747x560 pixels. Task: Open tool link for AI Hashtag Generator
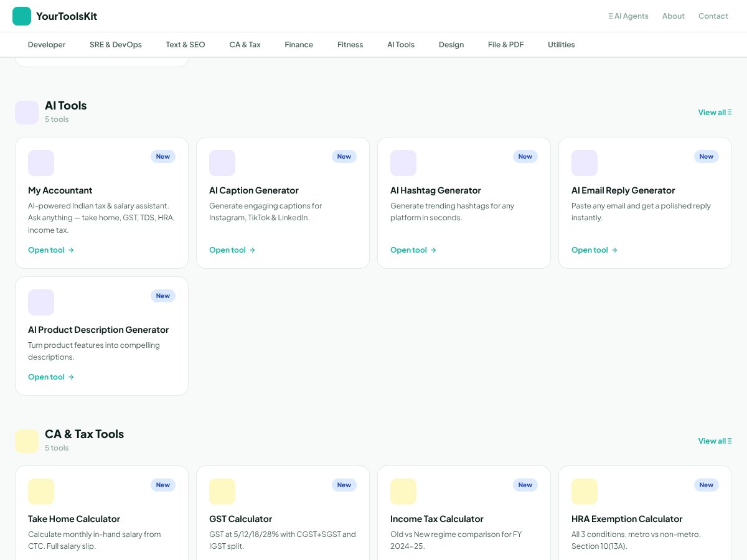click(x=413, y=250)
